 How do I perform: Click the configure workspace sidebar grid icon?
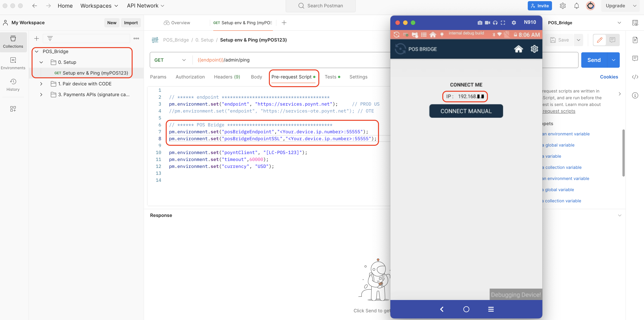click(x=13, y=109)
